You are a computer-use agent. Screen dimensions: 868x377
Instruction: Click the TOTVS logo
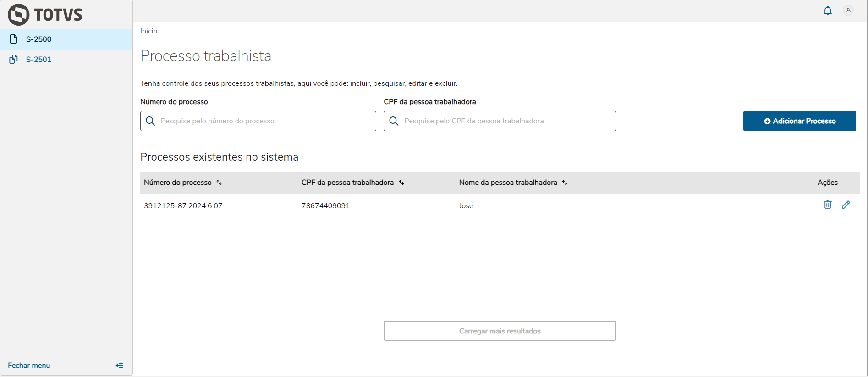pos(45,14)
